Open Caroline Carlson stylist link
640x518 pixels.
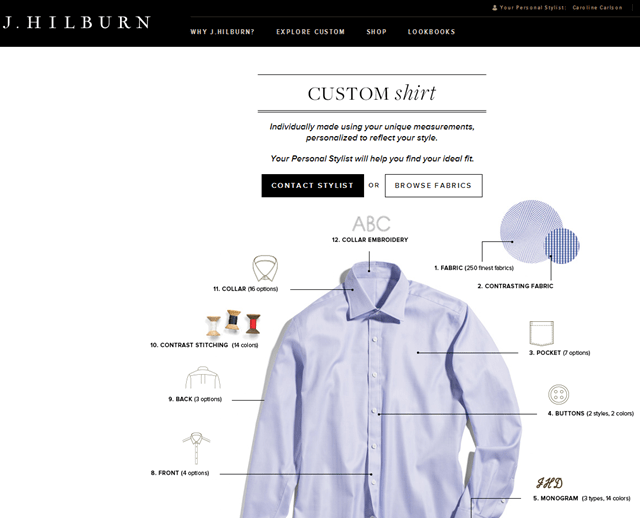click(x=598, y=7)
